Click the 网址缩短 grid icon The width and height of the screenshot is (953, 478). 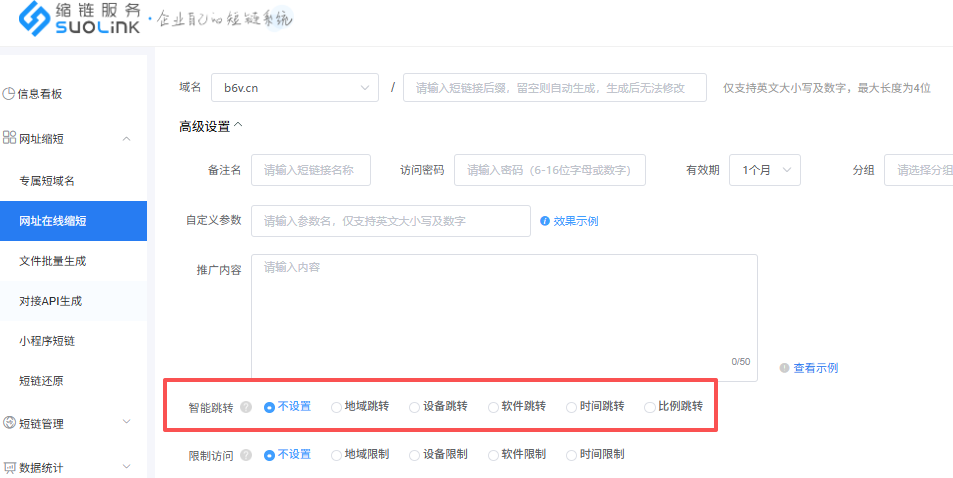(9, 138)
